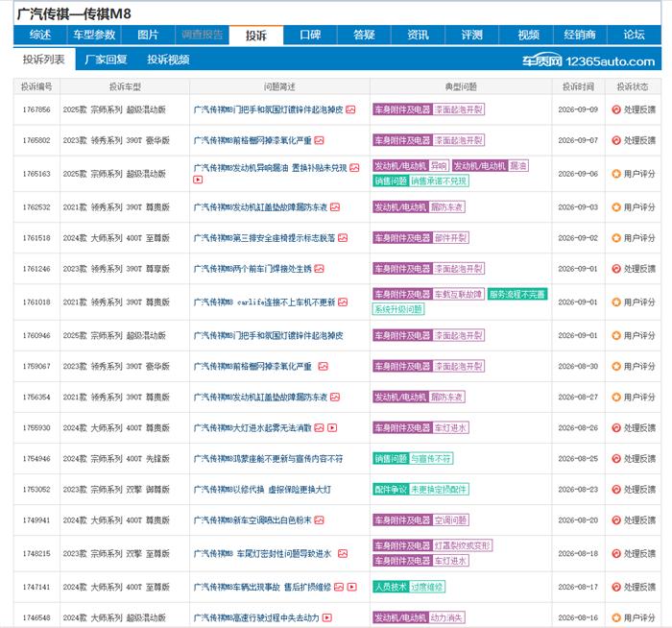
Task: Open the 经销商 tab
Action: pyautogui.click(x=580, y=36)
